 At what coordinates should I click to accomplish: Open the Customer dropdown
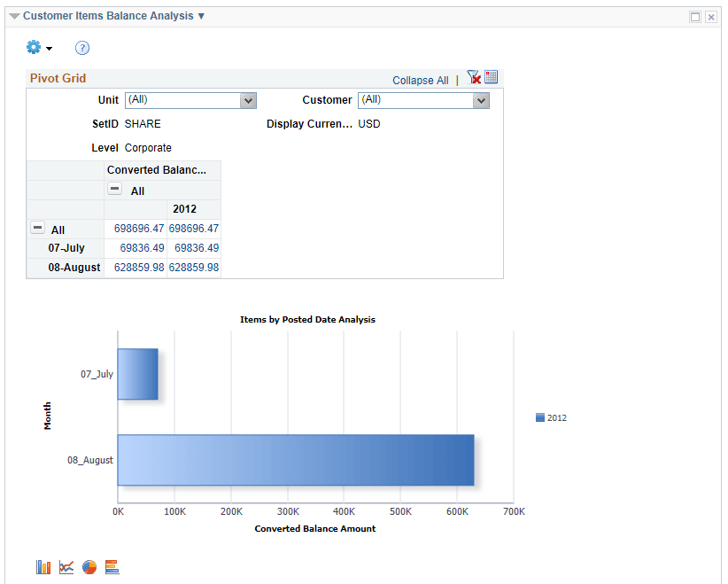tap(480, 100)
